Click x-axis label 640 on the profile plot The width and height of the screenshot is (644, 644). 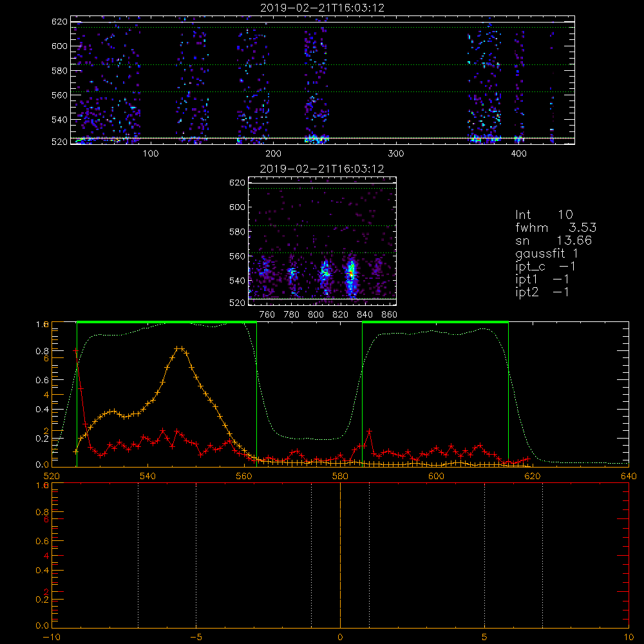point(629,476)
